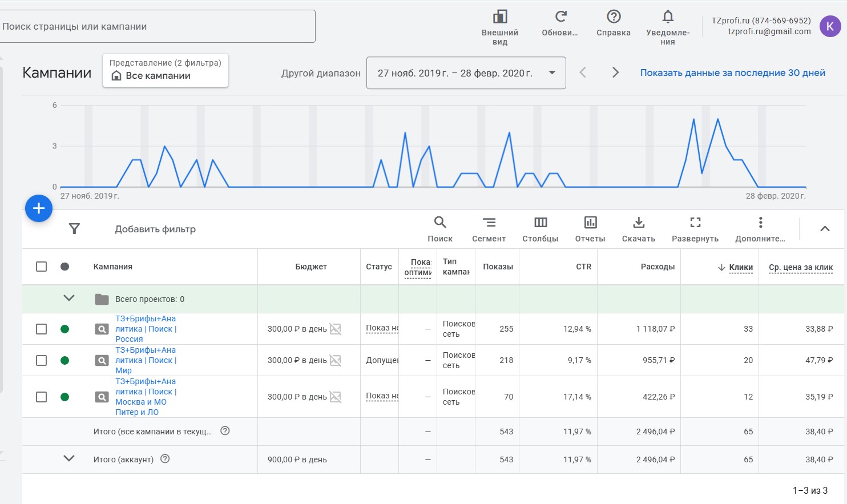Open the account avatar K
Image resolution: width=847 pixels, height=504 pixels.
tap(830, 26)
